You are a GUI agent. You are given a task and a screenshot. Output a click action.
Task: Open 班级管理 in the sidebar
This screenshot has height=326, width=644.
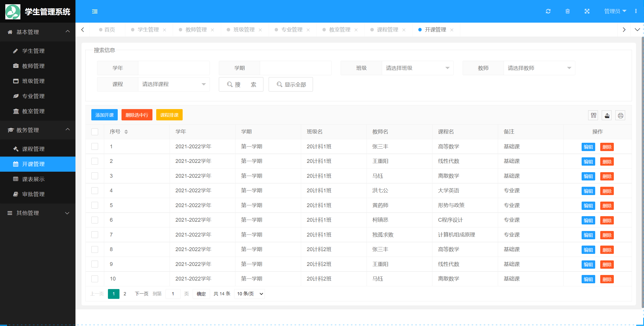tap(38, 81)
